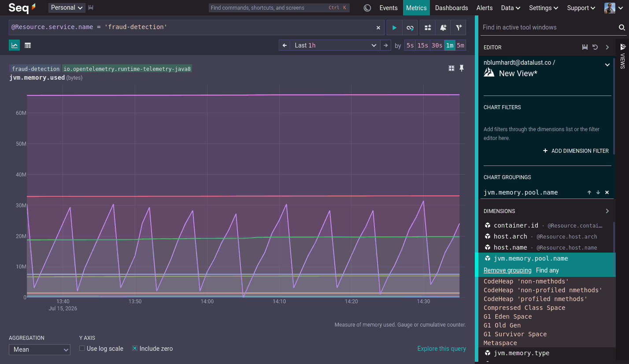Screen dimensions: 629x364
Task: Pin the jvm.memory.used chart
Action: 462,68
